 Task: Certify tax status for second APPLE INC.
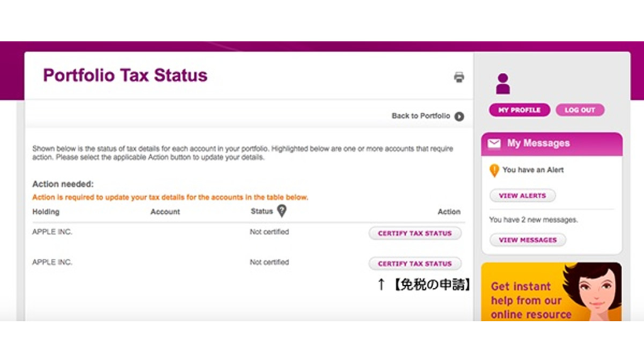click(415, 263)
